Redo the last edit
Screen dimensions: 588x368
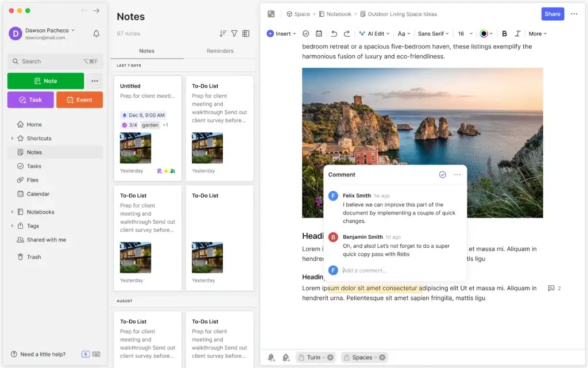point(347,33)
